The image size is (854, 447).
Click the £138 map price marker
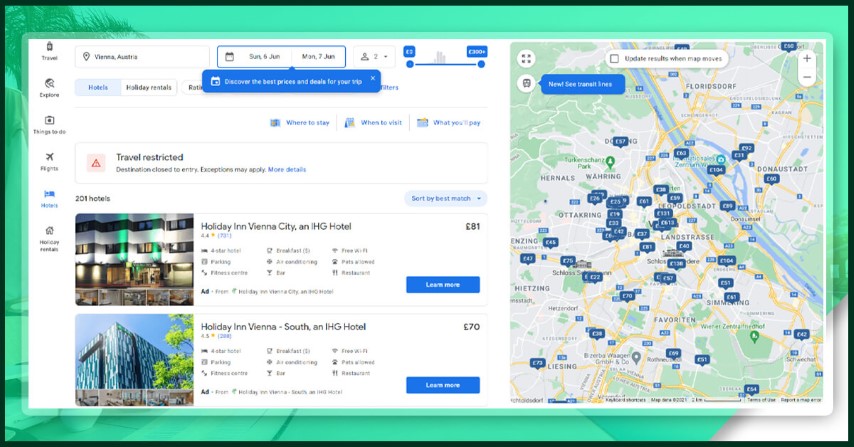click(676, 264)
